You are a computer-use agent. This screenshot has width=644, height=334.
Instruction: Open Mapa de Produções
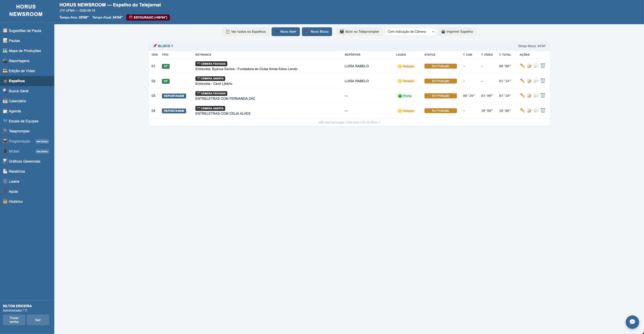[x=27, y=51]
